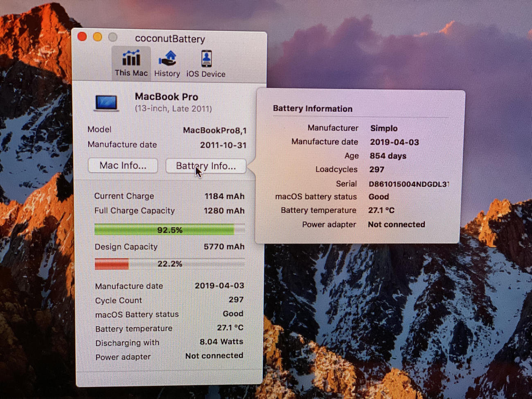Click the Discharging with label
532x399 pixels.
tap(127, 343)
